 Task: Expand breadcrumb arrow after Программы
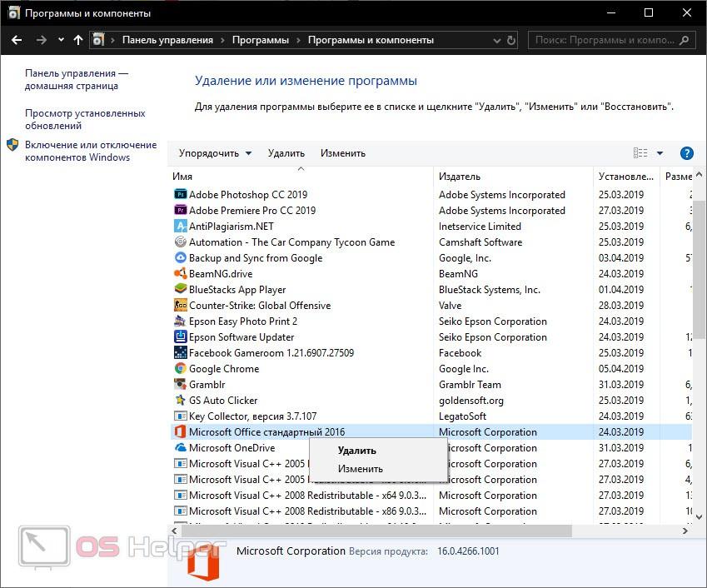298,40
